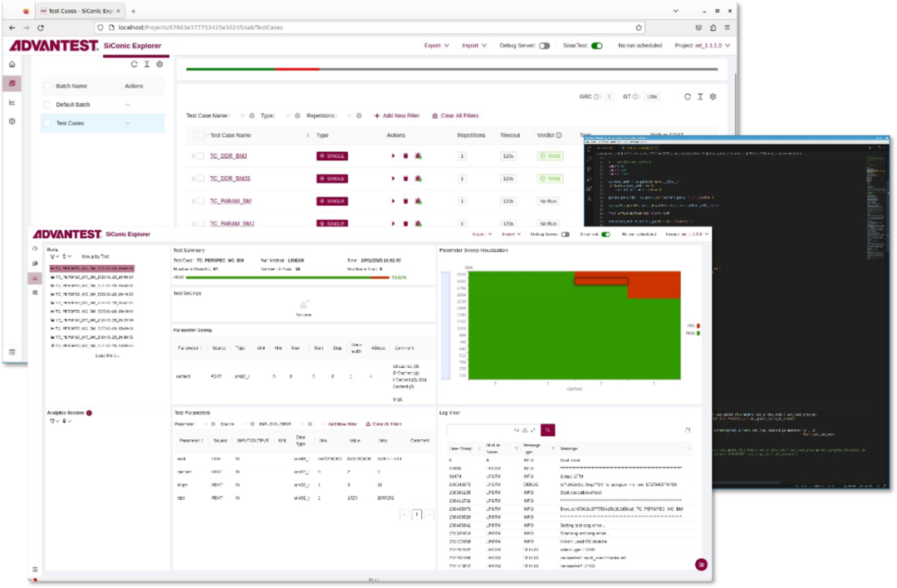Viewport: 897px width, 588px height.
Task: Open the Type filter dropdown
Action: pyautogui.click(x=287, y=115)
